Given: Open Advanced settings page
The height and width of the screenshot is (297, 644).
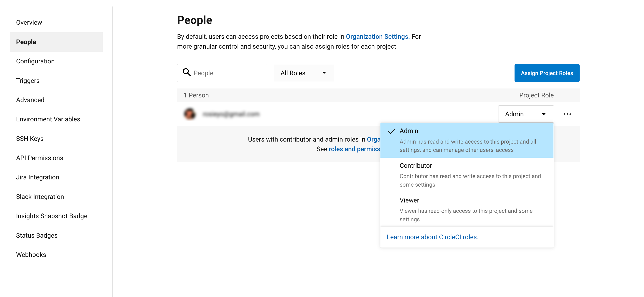Looking at the screenshot, I should [x=30, y=100].
